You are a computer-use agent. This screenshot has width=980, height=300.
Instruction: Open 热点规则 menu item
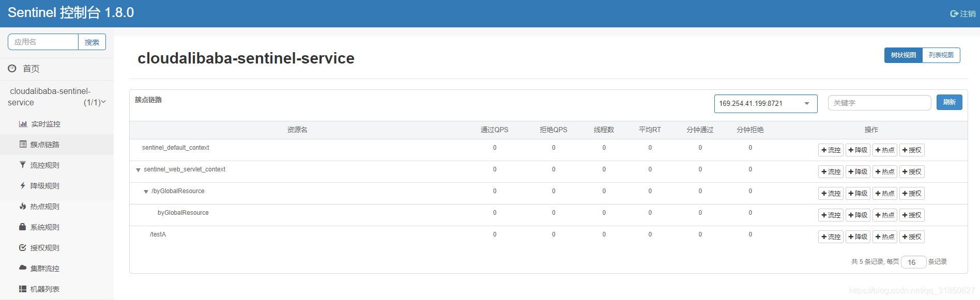click(57, 207)
